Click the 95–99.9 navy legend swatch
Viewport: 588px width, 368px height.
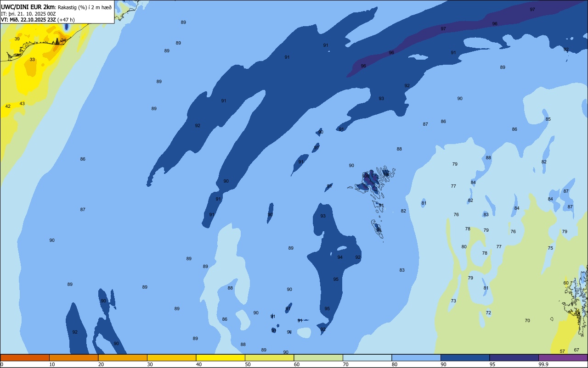(x=514, y=357)
